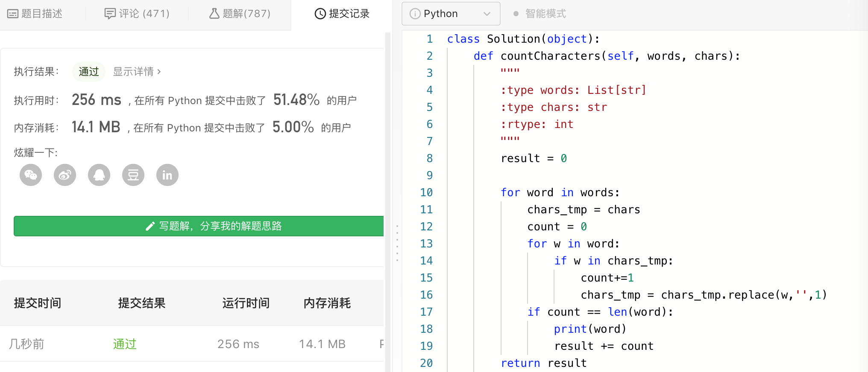The width and height of the screenshot is (868, 372).
Task: Expand 显示详情 result details
Action: [x=137, y=72]
